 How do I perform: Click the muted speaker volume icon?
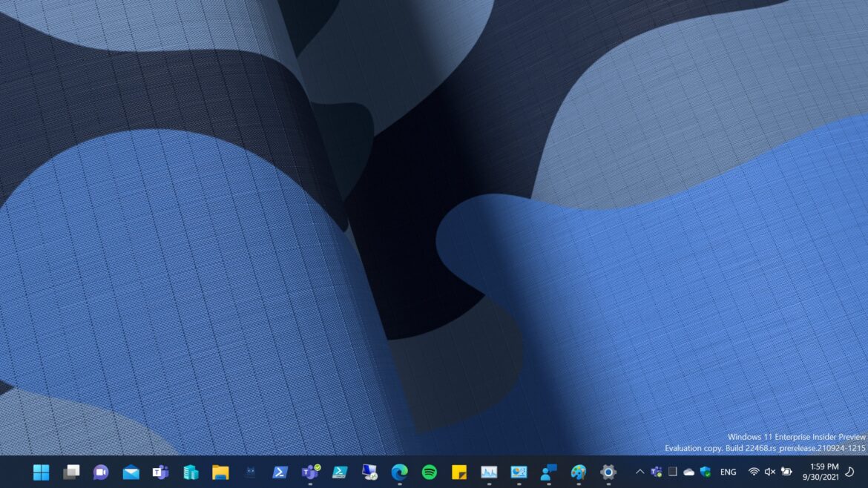pos(770,472)
